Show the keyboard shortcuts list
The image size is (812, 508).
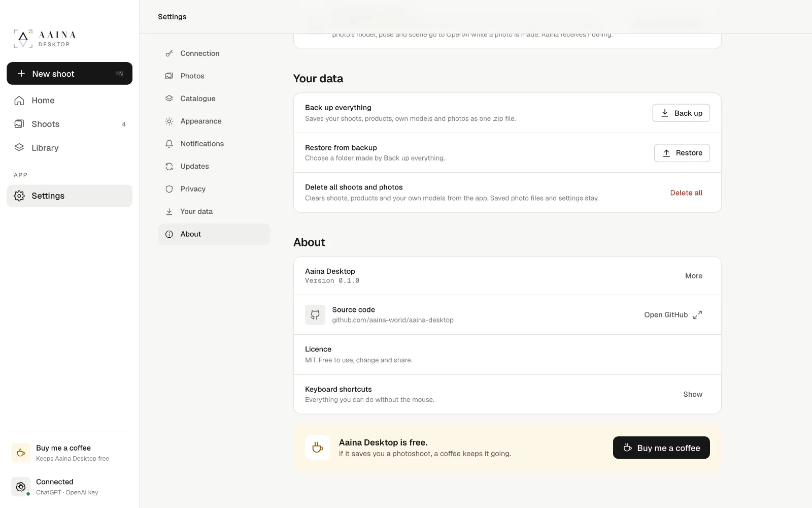tap(693, 394)
